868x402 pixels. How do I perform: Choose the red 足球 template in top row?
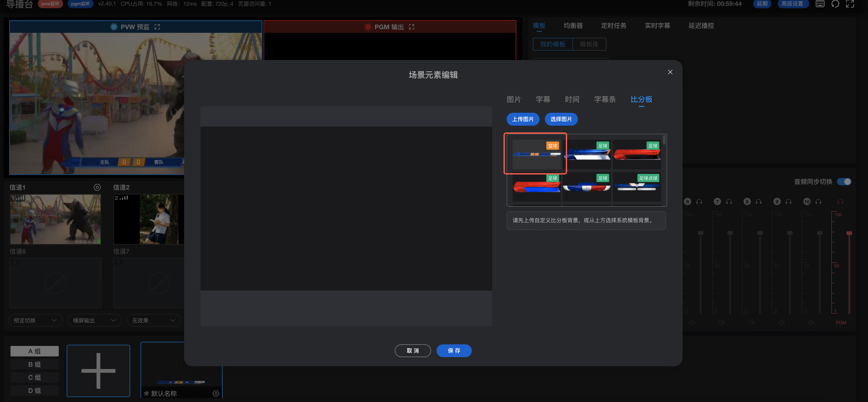click(x=637, y=154)
